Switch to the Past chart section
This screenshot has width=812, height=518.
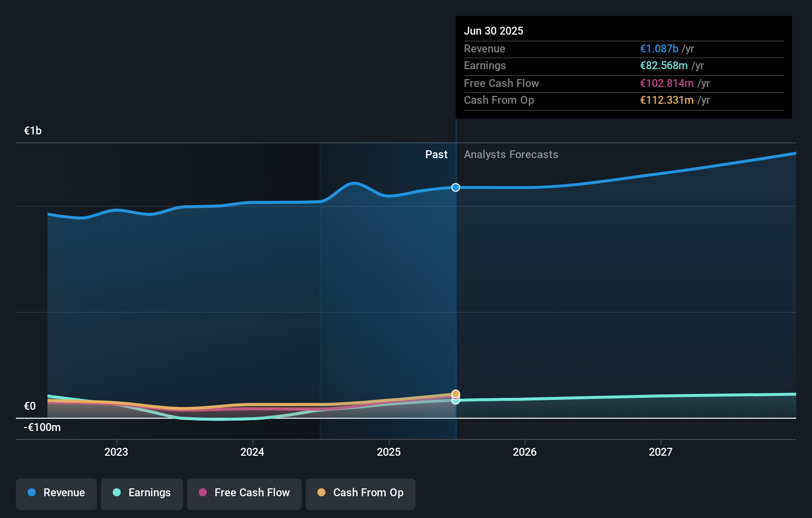tap(436, 154)
